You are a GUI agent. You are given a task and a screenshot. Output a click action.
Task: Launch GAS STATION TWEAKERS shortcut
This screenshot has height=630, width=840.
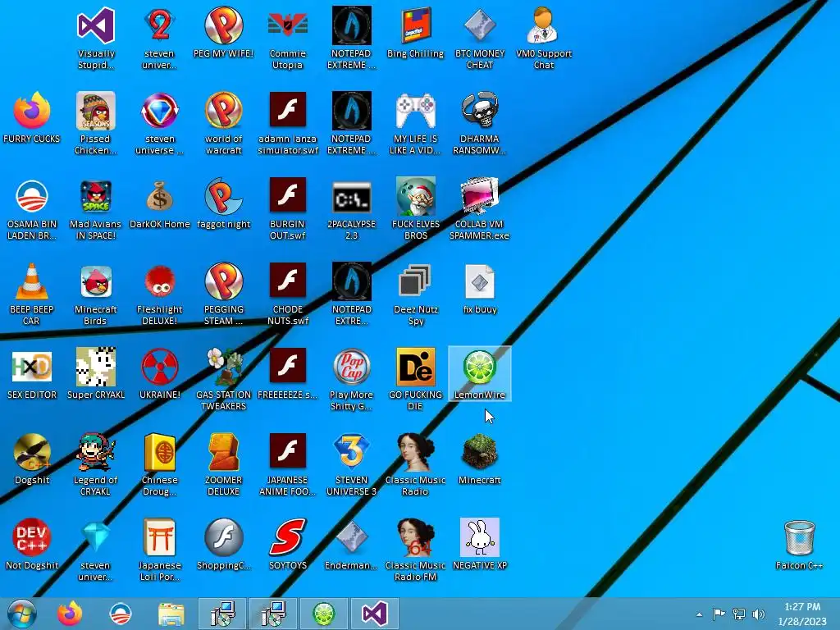click(223, 379)
